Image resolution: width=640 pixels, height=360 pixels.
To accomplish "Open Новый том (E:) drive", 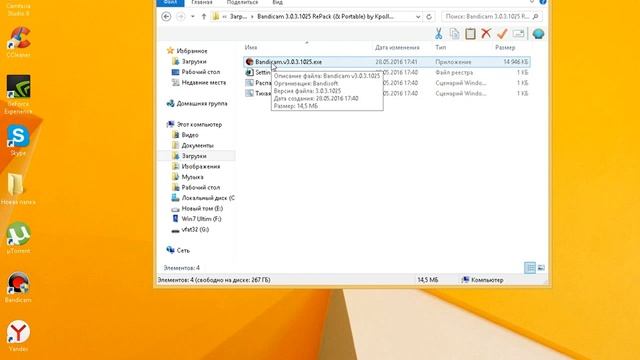I will click(202, 209).
